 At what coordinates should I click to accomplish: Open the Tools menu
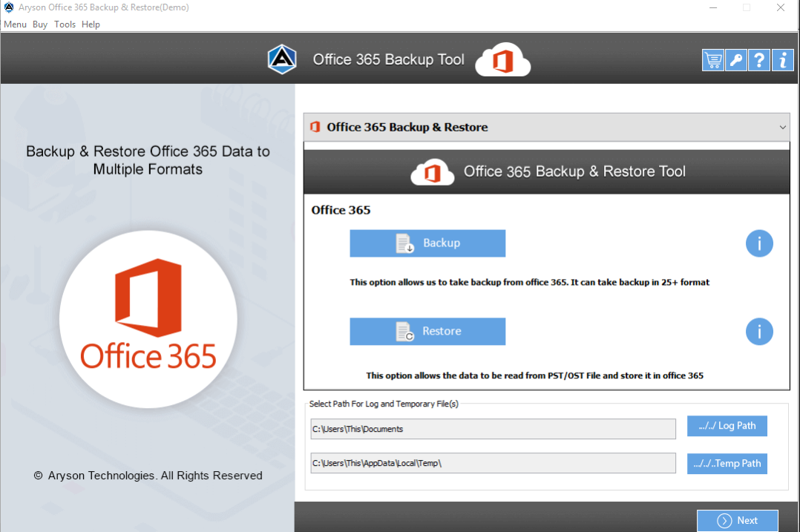pos(65,24)
